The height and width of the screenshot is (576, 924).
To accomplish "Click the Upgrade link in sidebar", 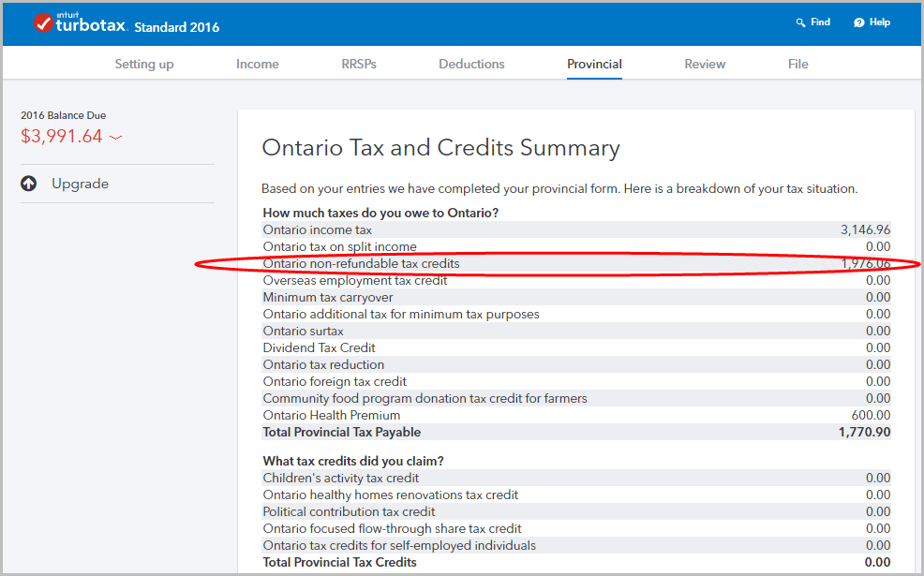I will click(x=81, y=184).
